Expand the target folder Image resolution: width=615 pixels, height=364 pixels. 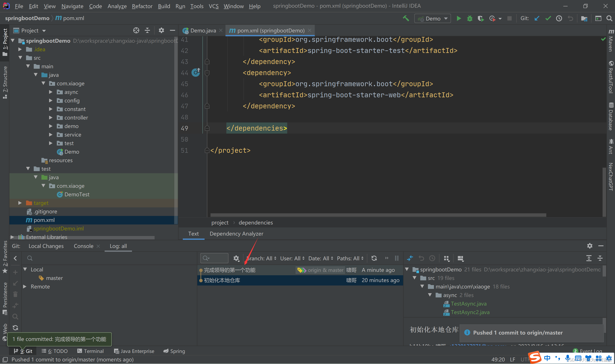click(20, 203)
